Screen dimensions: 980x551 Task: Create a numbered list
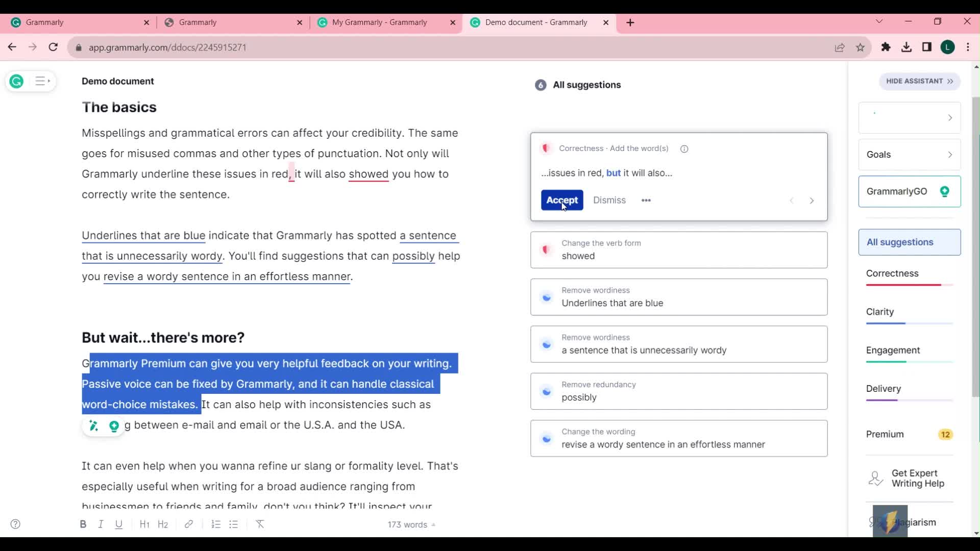click(x=216, y=524)
